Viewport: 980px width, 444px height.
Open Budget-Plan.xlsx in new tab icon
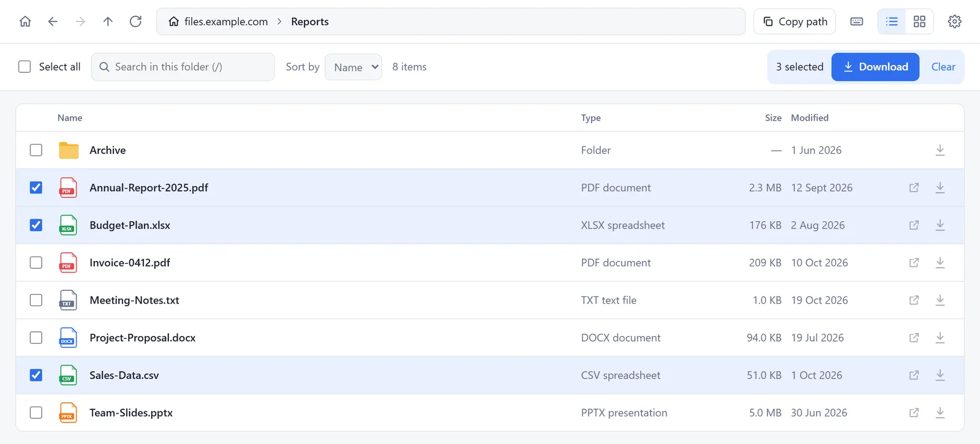click(x=914, y=225)
